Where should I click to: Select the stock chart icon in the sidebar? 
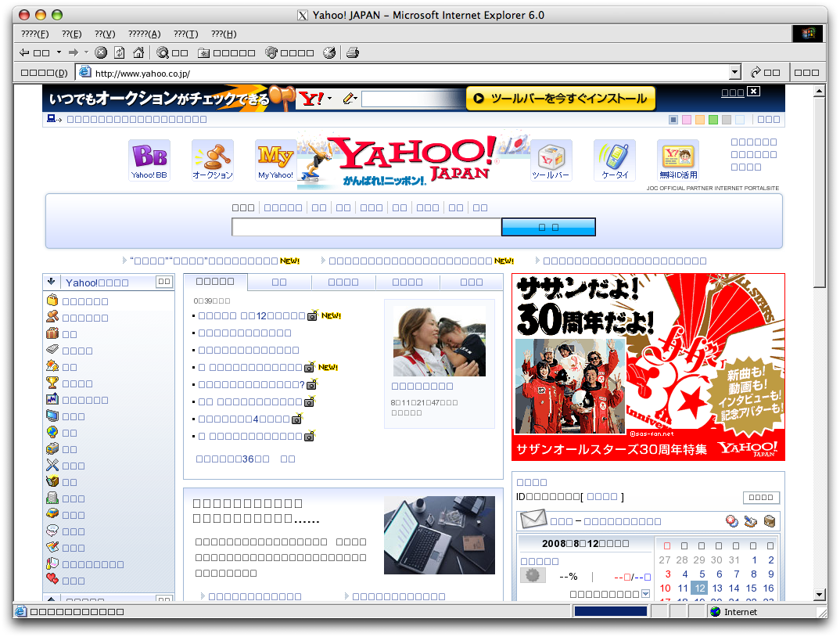[52, 399]
